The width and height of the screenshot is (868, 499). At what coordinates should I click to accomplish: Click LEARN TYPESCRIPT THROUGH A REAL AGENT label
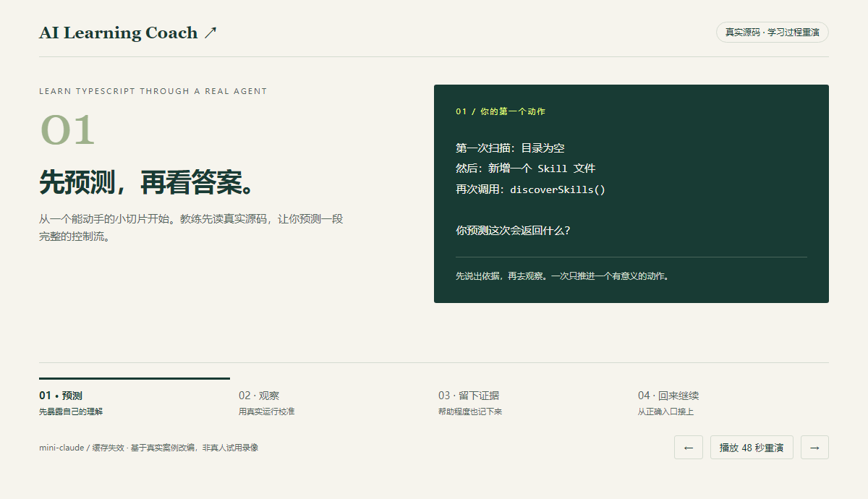click(153, 91)
